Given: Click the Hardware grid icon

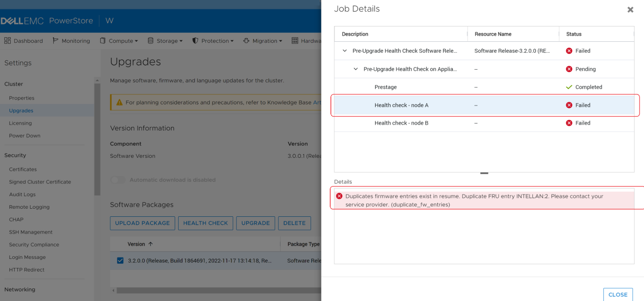Looking at the screenshot, I should (x=295, y=41).
